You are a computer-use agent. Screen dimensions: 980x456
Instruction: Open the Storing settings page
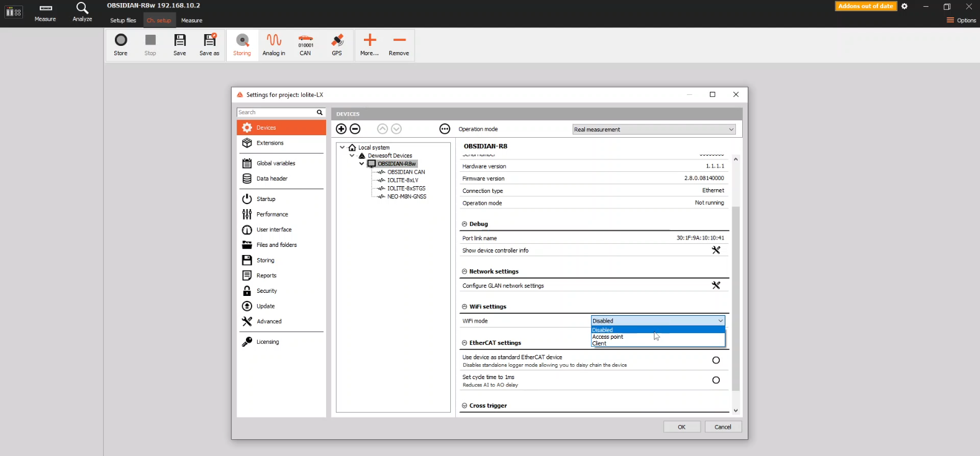pos(281,261)
